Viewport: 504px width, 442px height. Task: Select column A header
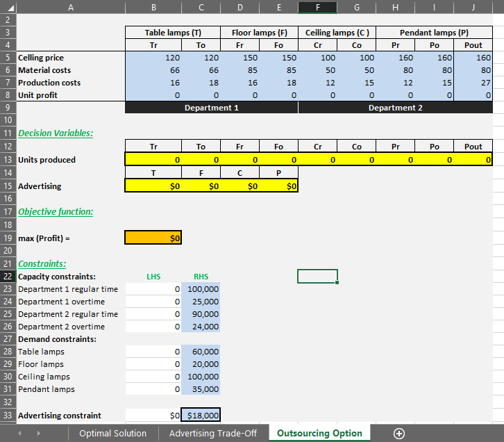click(x=71, y=7)
